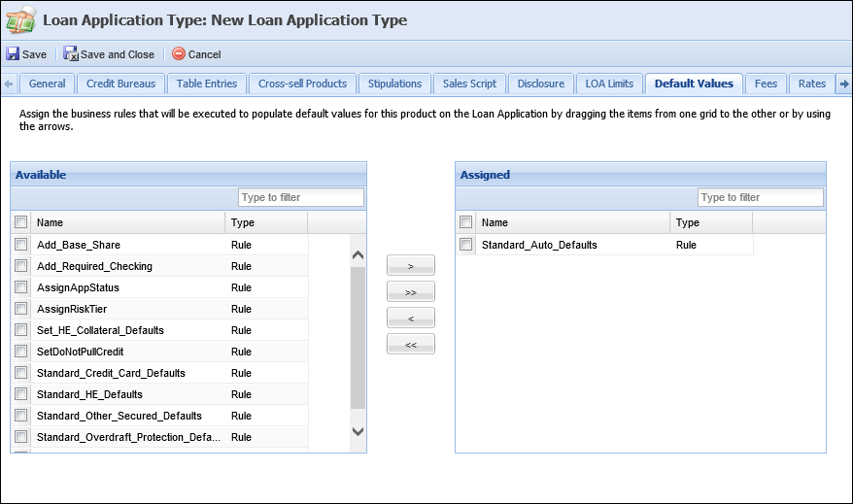Sort Available grid by Type header
Viewport: 853px width, 504px height.
(x=266, y=222)
